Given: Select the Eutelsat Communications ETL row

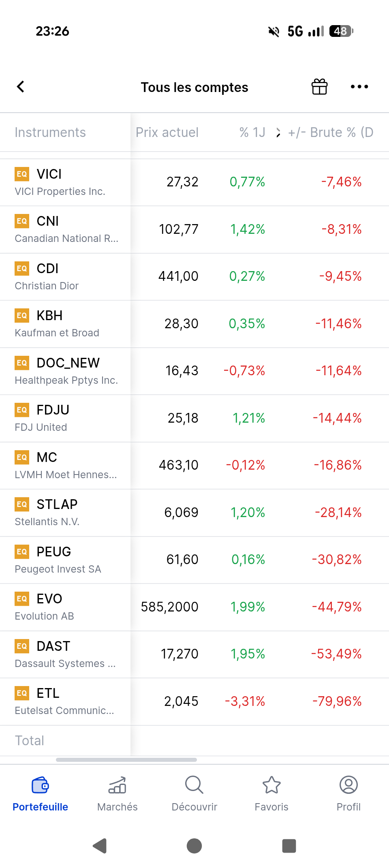Looking at the screenshot, I should (x=65, y=701).
